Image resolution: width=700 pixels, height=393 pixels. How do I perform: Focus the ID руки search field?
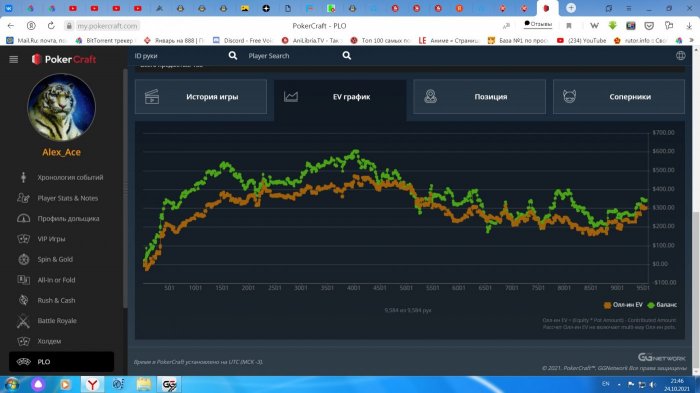pyautogui.click(x=179, y=56)
